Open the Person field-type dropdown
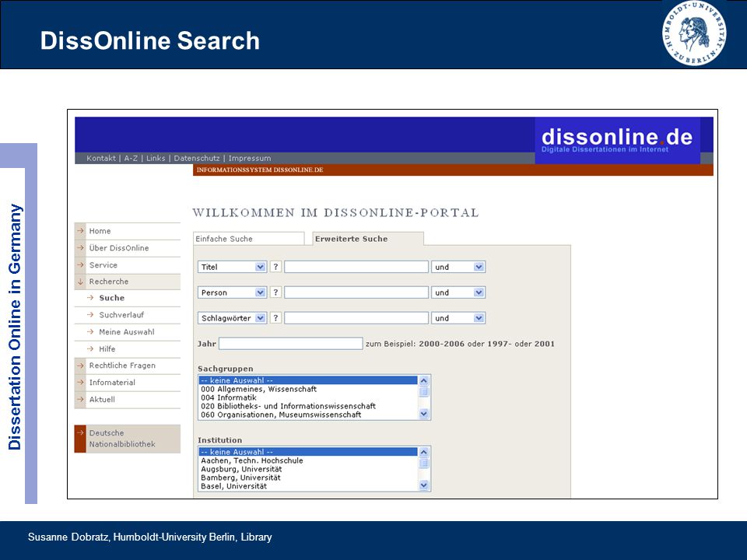The width and height of the screenshot is (747, 560). point(232,292)
